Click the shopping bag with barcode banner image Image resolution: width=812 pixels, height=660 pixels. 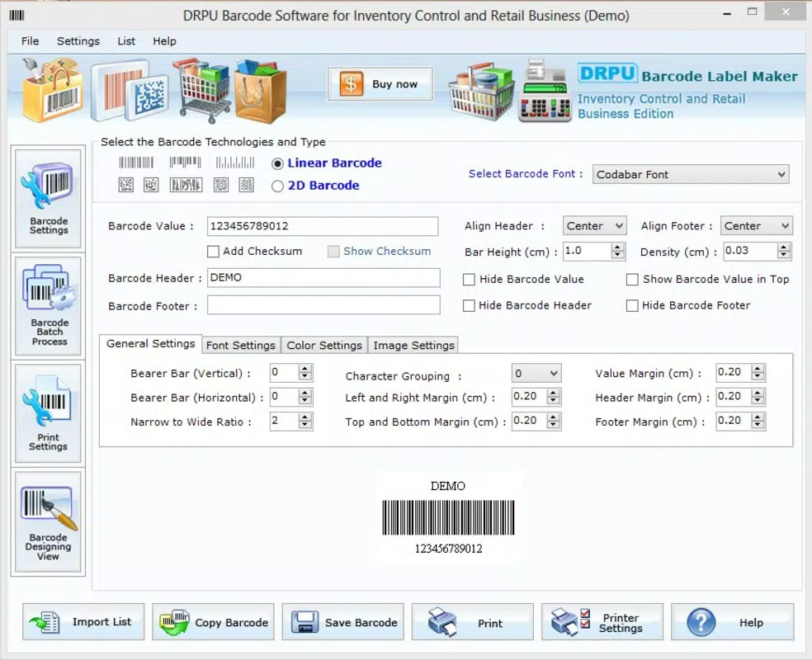[52, 90]
